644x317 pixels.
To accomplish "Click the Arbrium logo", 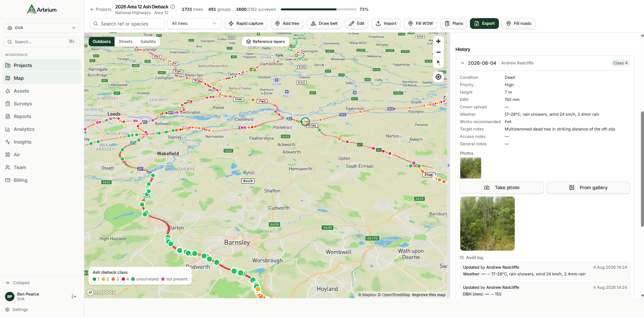I will (x=42, y=9).
